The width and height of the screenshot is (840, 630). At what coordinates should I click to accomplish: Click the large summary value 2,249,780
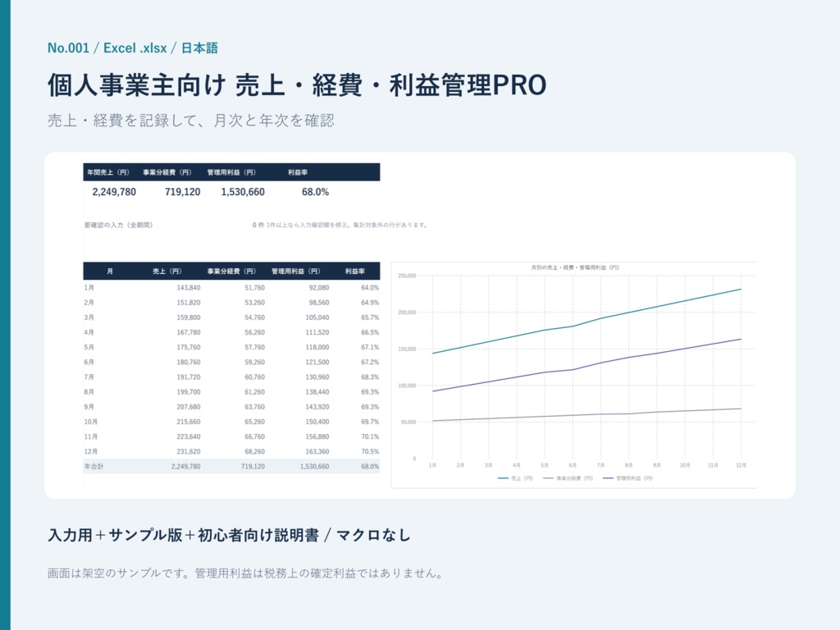(114, 192)
